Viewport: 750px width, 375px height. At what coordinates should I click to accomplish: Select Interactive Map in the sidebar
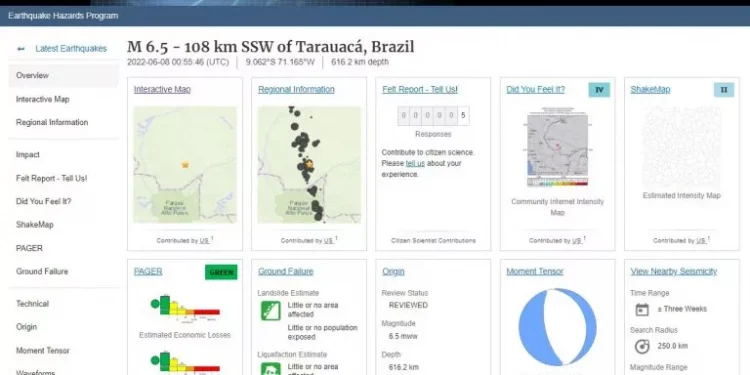coord(43,99)
